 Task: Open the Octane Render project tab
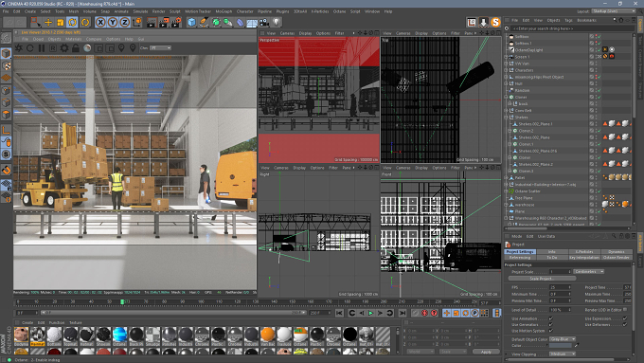(617, 258)
